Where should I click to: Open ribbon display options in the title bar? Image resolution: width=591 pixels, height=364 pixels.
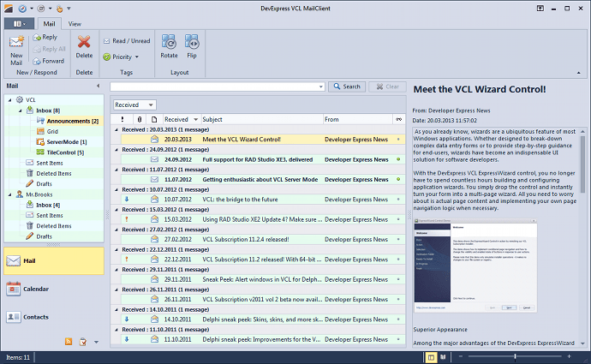[540, 9]
